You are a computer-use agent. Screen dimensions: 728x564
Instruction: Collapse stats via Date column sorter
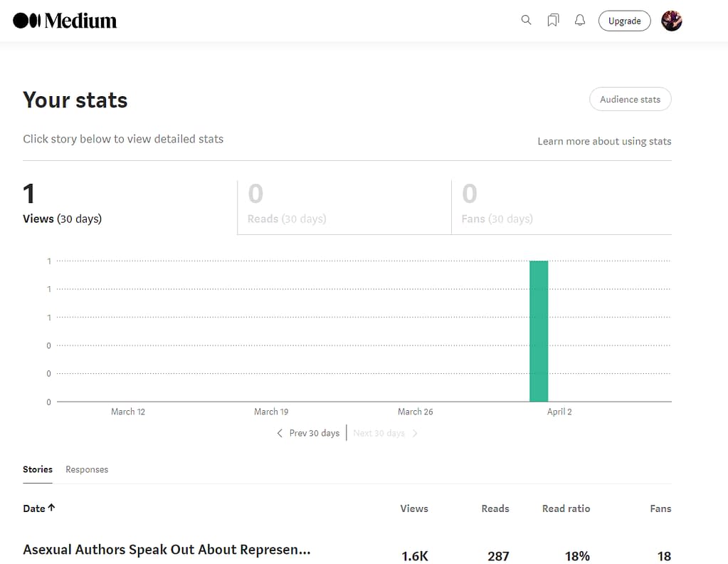point(39,508)
